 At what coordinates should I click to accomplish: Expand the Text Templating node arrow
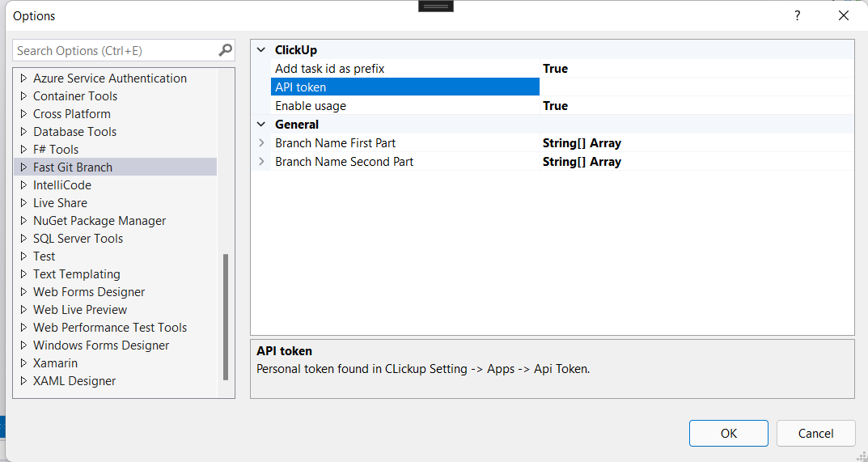point(23,274)
